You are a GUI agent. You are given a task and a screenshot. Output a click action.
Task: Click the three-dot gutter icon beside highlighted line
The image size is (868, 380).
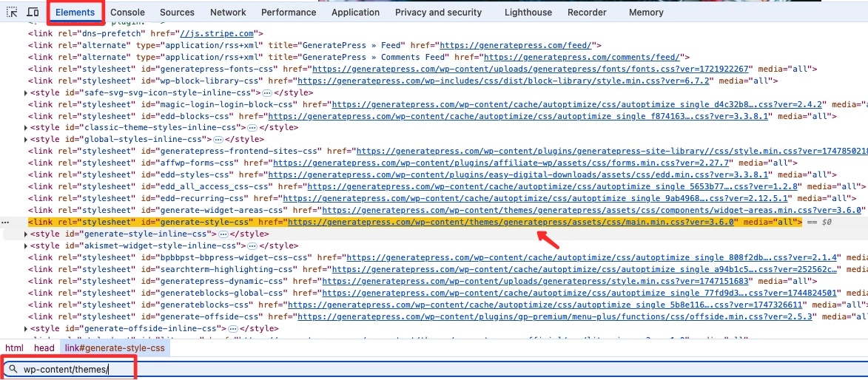click(x=5, y=222)
